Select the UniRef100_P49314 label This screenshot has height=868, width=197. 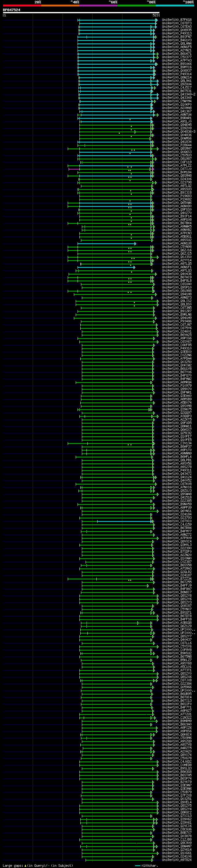[x=177, y=74]
